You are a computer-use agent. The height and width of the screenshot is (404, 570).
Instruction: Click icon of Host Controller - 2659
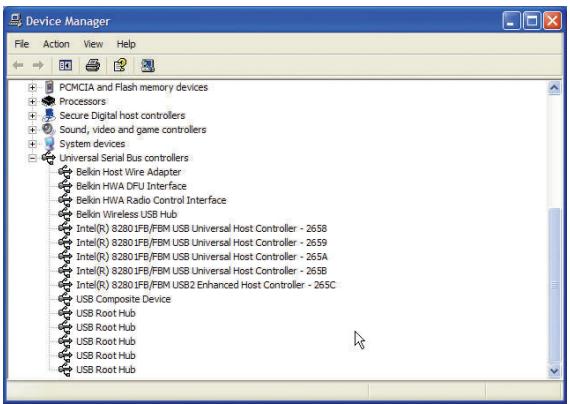tap(65, 242)
